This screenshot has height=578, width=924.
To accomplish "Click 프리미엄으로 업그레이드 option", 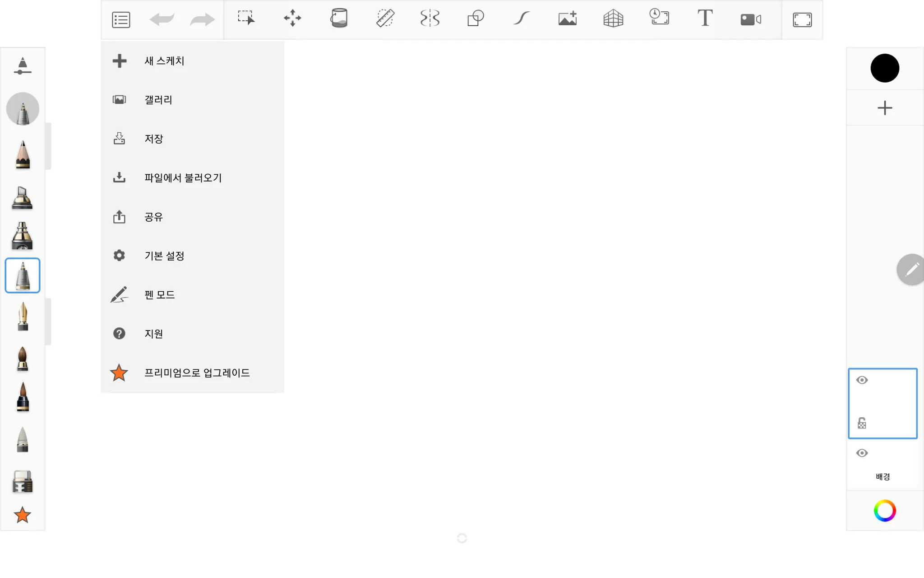I will pyautogui.click(x=197, y=373).
